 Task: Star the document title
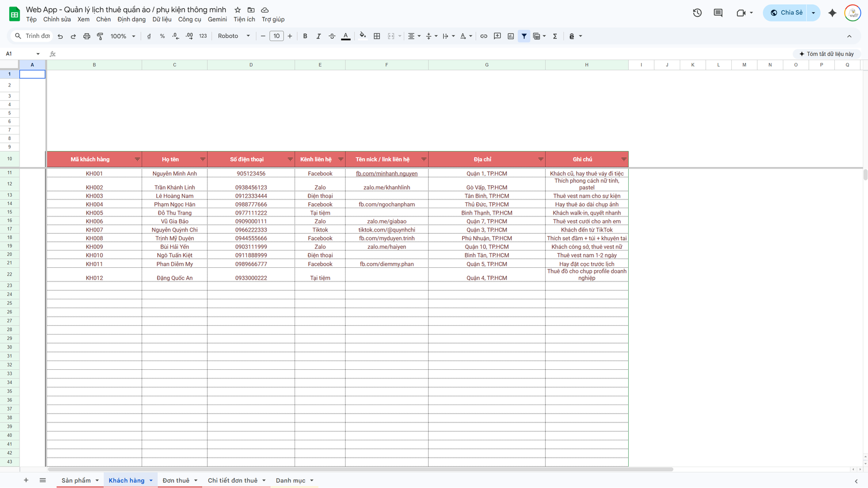[238, 10]
